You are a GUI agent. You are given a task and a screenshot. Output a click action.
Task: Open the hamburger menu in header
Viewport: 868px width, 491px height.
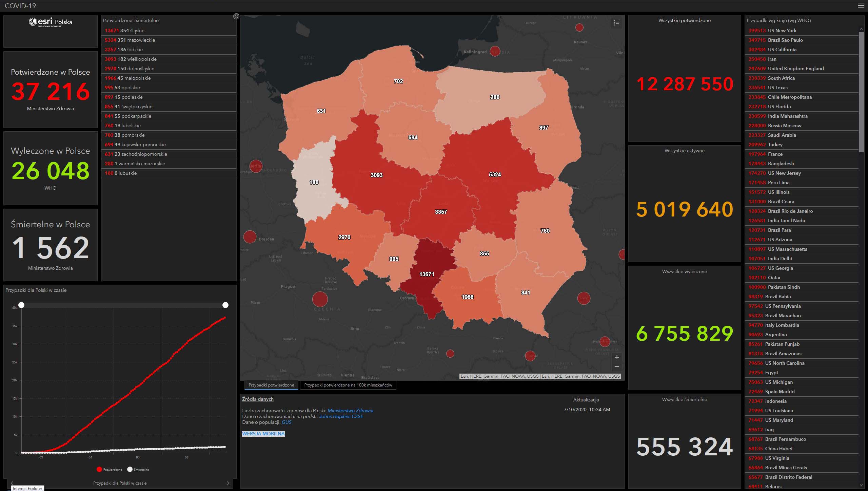click(x=861, y=5)
